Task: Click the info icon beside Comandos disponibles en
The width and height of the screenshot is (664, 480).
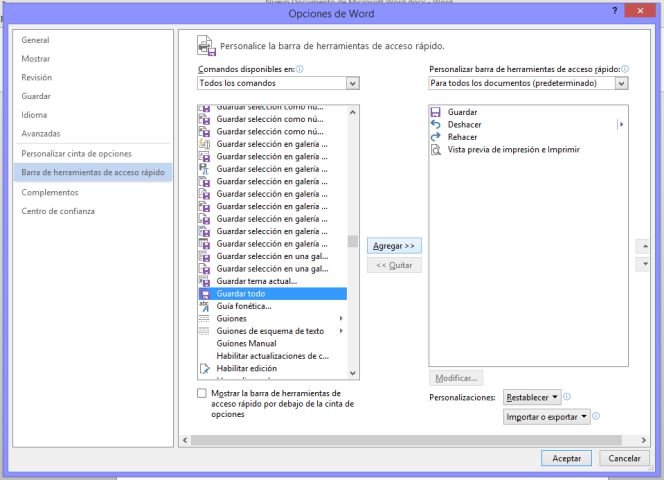Action: [299, 69]
